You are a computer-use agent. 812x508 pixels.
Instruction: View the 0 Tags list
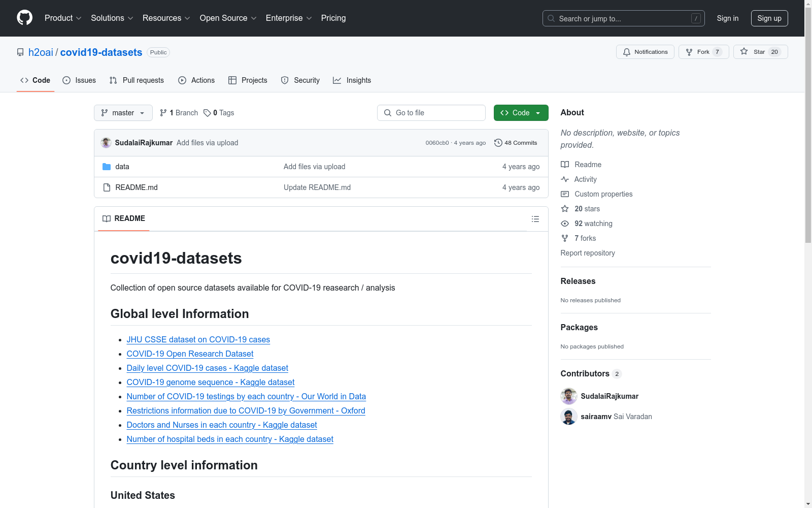point(219,113)
